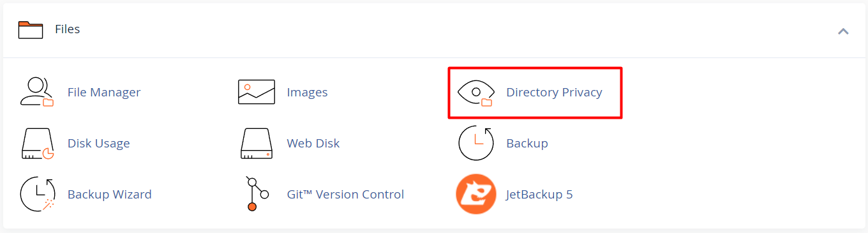
Task: Open the Backup clock icon
Action: tap(476, 144)
